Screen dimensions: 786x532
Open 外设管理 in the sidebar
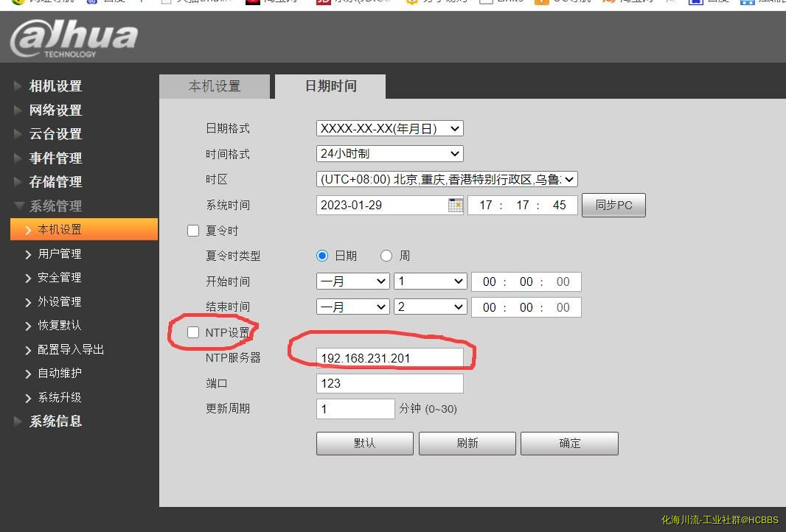(x=59, y=301)
